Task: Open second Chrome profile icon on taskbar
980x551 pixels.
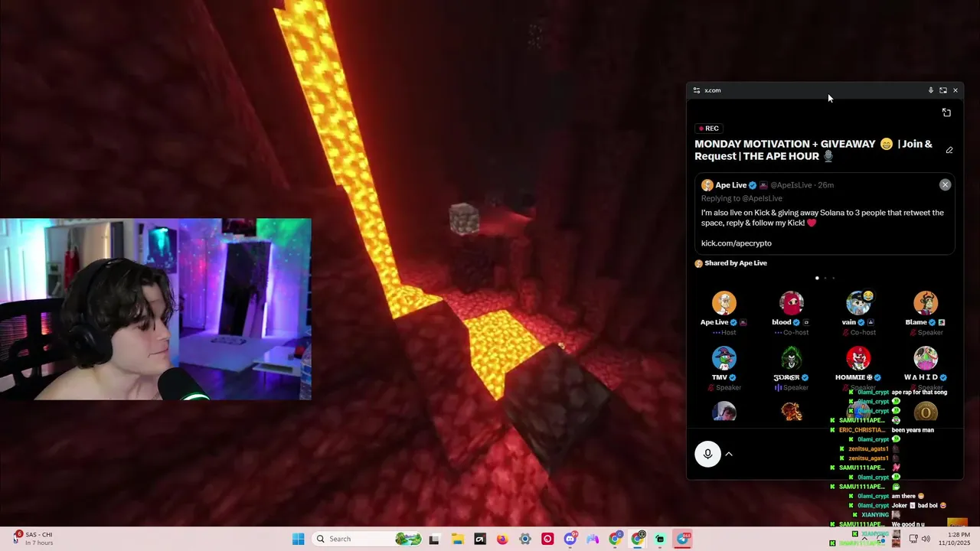Action: tap(638, 539)
